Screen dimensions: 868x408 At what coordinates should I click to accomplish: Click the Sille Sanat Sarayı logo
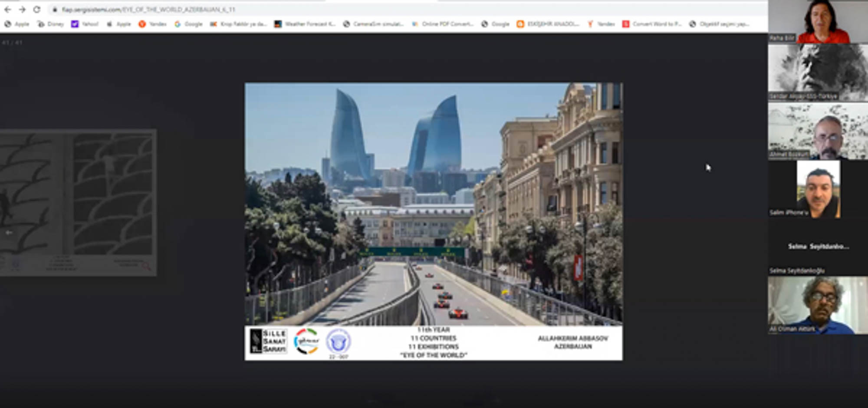click(269, 341)
